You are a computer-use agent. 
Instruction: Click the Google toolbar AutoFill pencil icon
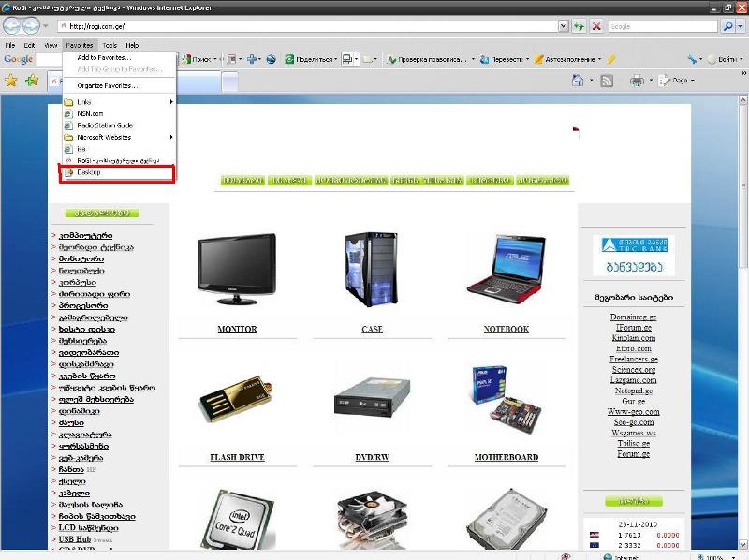pyautogui.click(x=539, y=59)
